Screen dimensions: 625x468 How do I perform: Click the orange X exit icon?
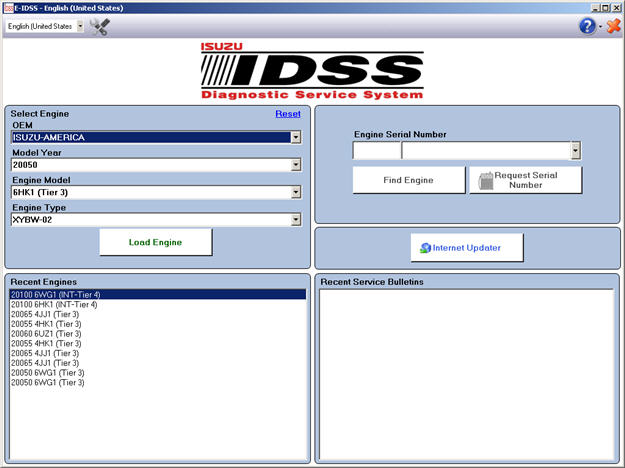(x=613, y=26)
